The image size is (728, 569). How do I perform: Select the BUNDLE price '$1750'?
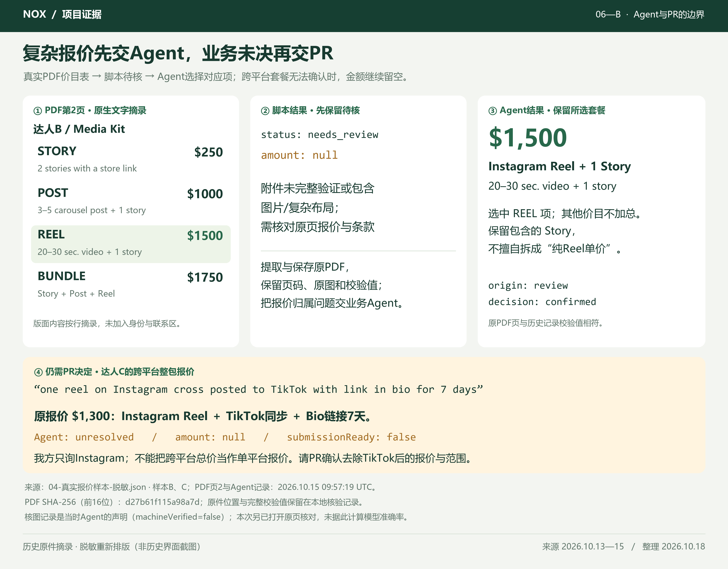[x=205, y=277]
